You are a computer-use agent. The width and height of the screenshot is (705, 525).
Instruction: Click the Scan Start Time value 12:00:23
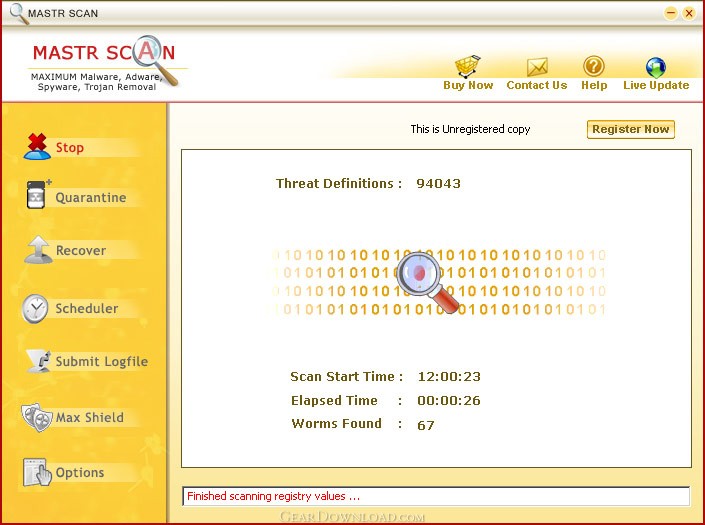449,377
